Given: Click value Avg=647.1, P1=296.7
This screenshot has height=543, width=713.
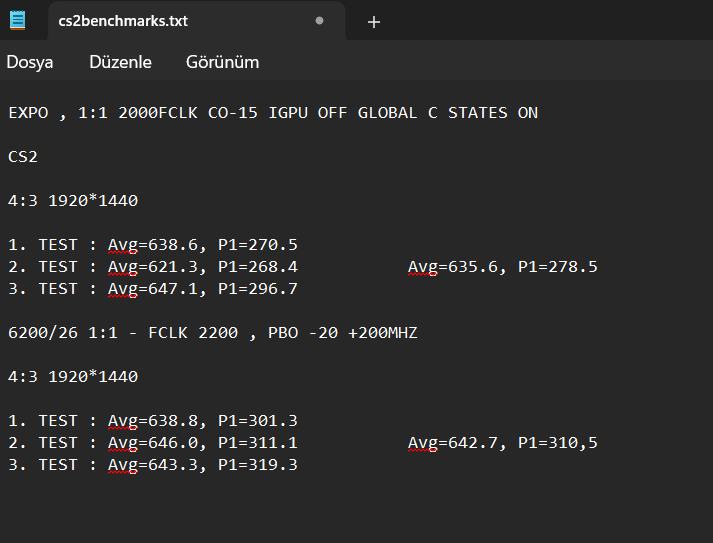Looking at the screenshot, I should [x=203, y=289].
